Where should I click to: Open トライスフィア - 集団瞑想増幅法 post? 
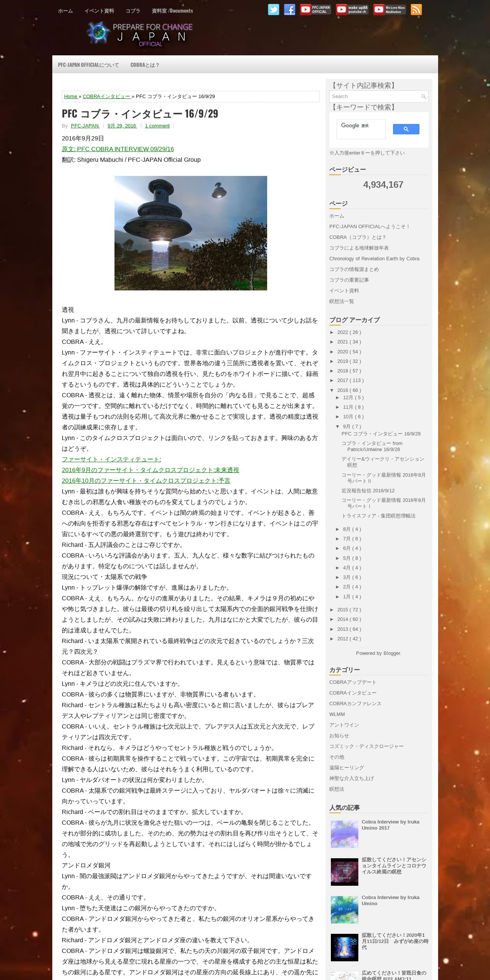[x=379, y=516]
